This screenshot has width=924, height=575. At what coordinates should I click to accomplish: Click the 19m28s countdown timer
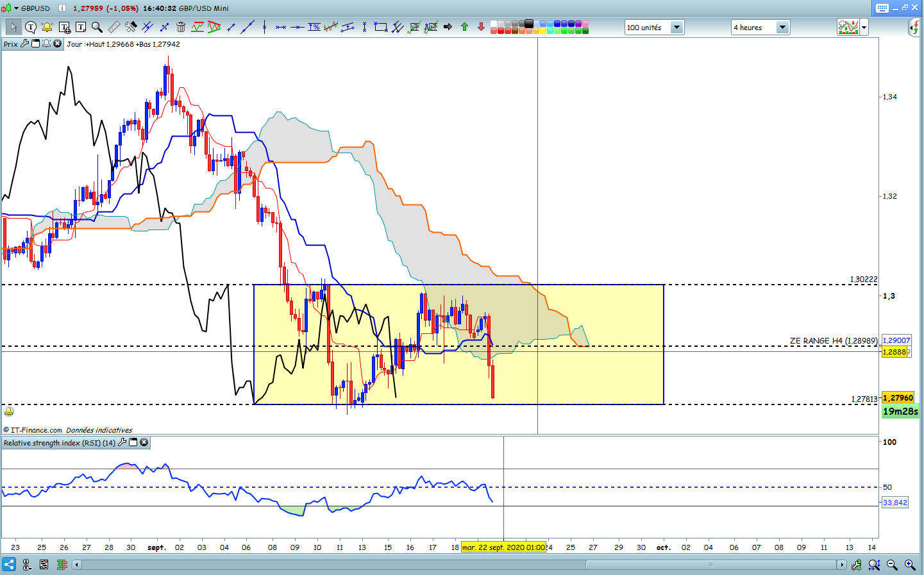(900, 412)
